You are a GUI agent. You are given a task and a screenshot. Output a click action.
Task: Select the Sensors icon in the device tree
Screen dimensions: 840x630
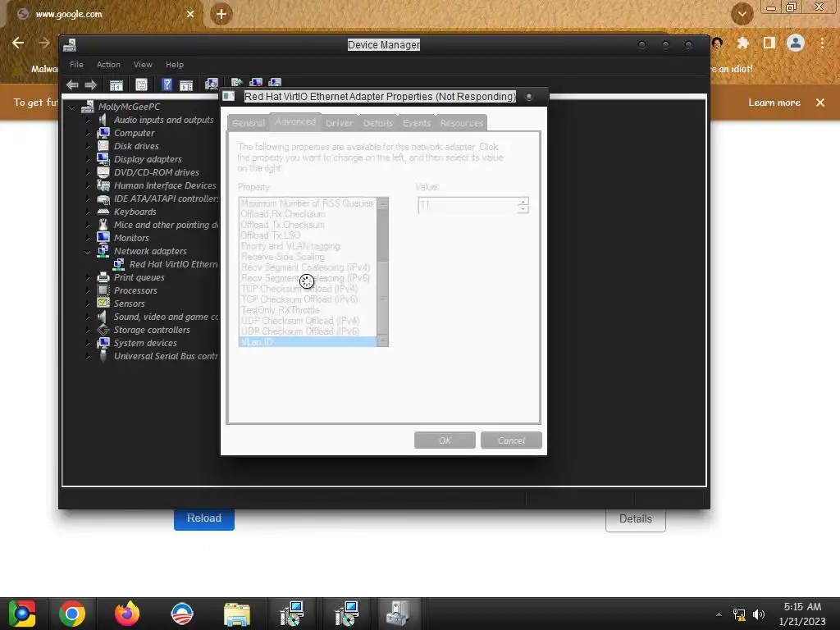(x=103, y=304)
